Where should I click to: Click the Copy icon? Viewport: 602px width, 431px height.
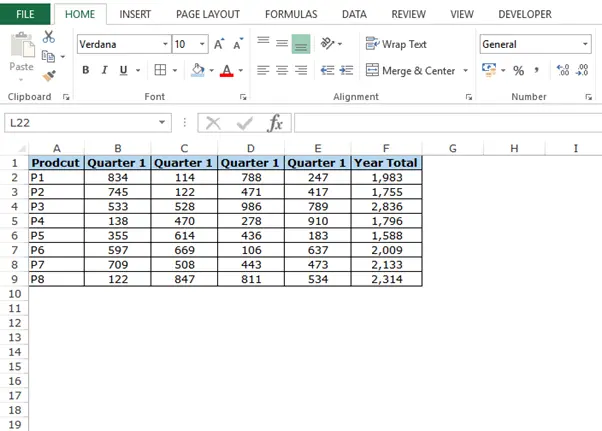(x=48, y=56)
